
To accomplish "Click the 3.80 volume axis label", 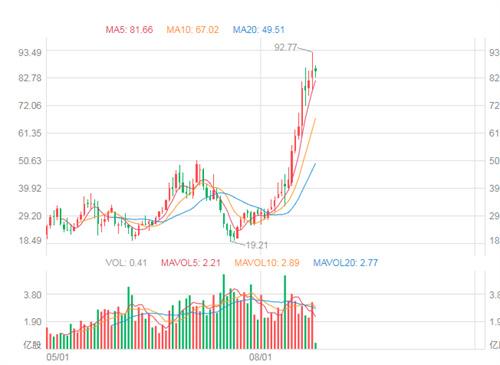I will tap(33, 295).
